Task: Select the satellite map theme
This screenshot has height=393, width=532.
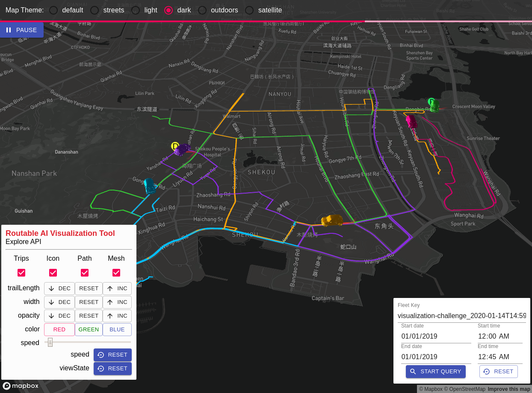Action: [249, 10]
